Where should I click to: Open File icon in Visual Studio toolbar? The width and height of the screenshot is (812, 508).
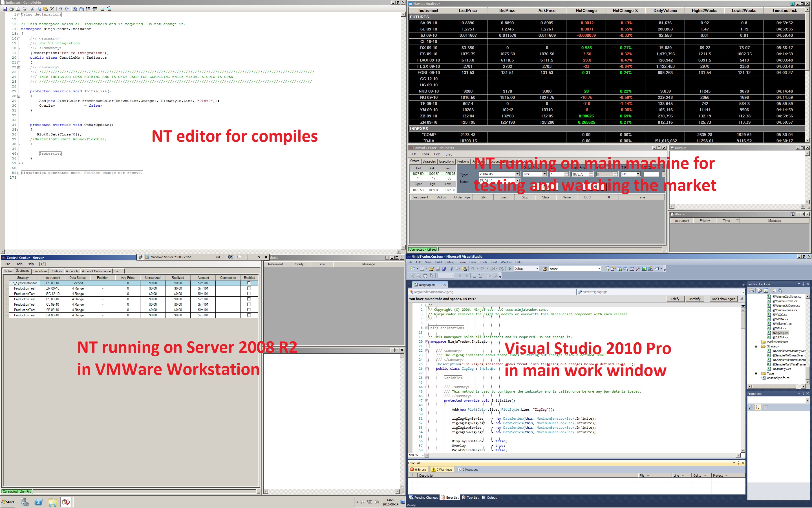tap(431, 269)
